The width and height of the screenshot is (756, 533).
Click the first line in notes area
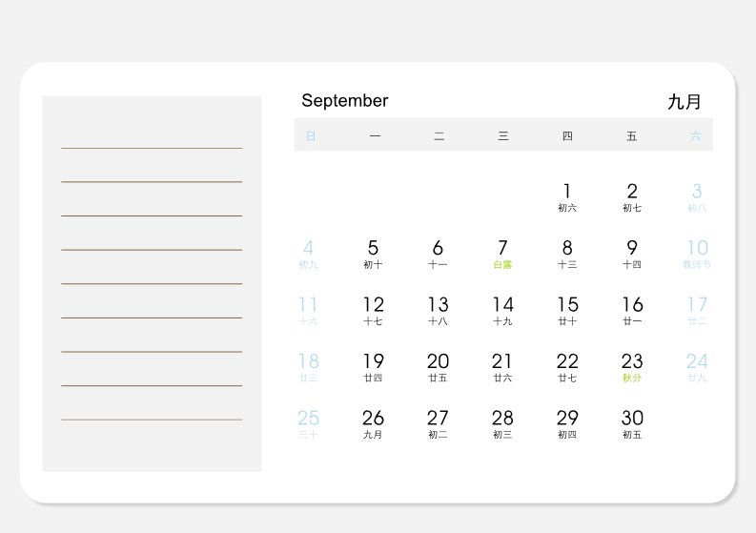152,148
